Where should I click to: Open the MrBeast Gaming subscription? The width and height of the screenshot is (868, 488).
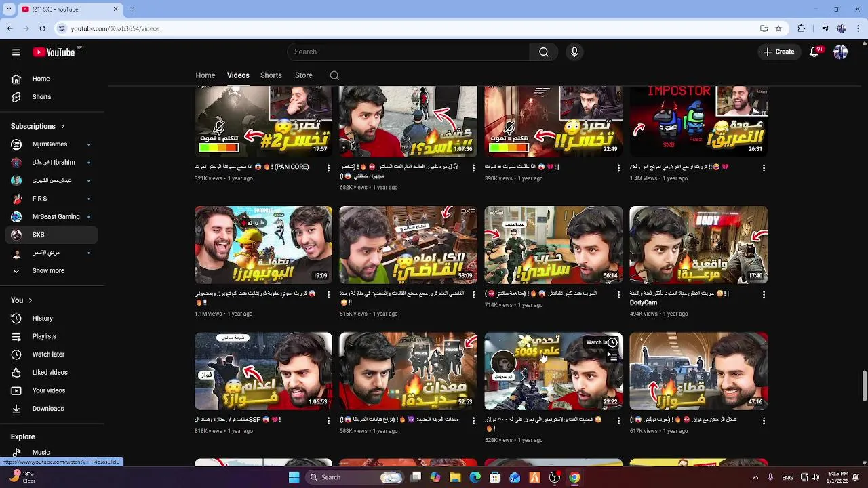tap(52, 217)
